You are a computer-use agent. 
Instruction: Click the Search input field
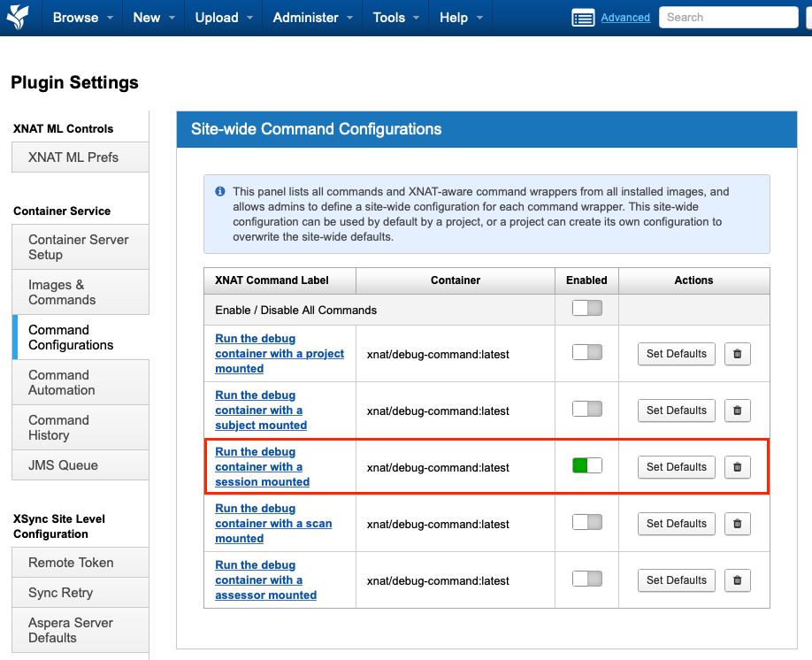[728, 18]
